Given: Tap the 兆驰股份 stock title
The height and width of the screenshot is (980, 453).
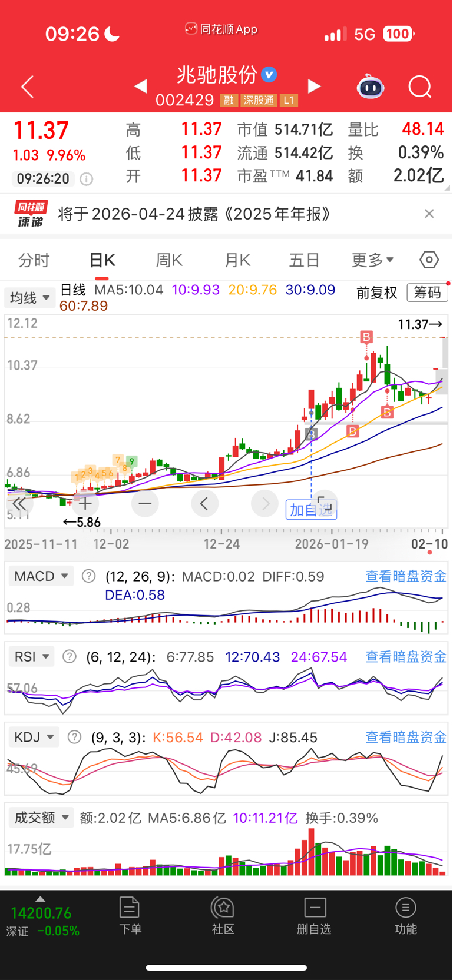Looking at the screenshot, I should tap(217, 75).
